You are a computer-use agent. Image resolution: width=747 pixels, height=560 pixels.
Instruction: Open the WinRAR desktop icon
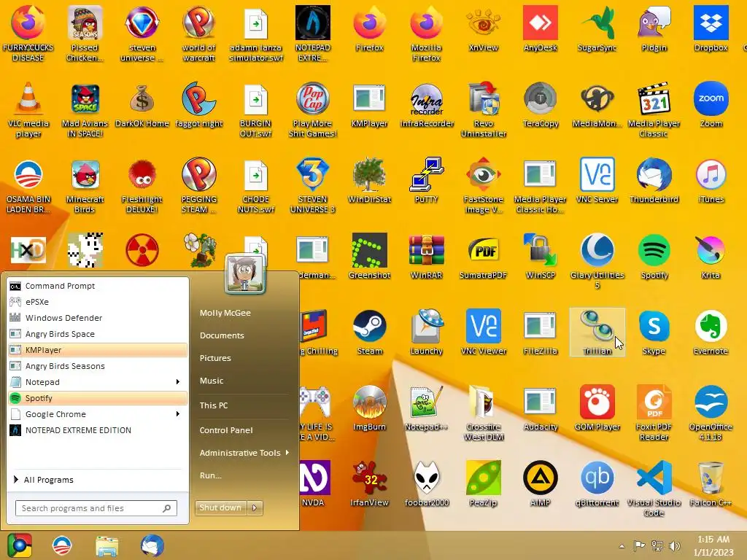click(x=426, y=256)
